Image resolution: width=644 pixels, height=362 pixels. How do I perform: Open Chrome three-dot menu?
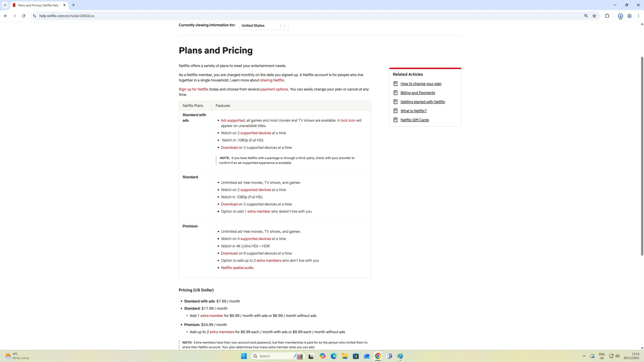click(638, 16)
